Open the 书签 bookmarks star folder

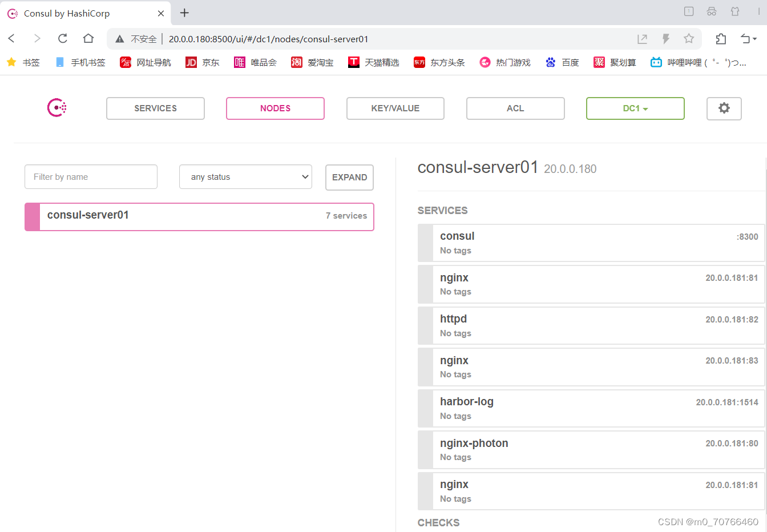pos(23,62)
